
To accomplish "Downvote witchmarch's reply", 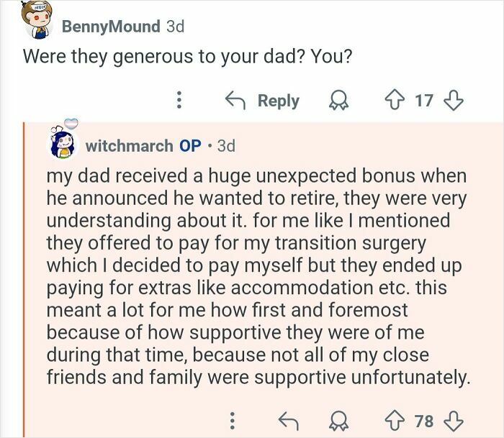I will click(x=452, y=420).
